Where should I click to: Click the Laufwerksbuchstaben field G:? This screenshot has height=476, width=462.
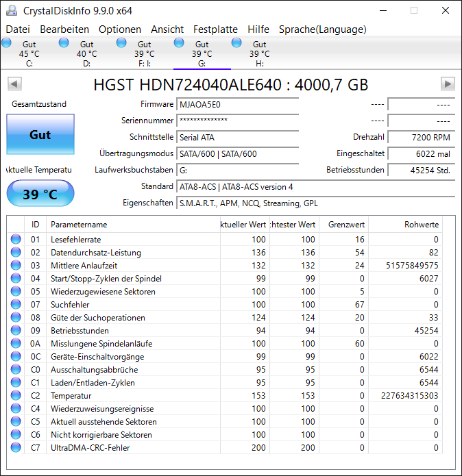pyautogui.click(x=238, y=171)
